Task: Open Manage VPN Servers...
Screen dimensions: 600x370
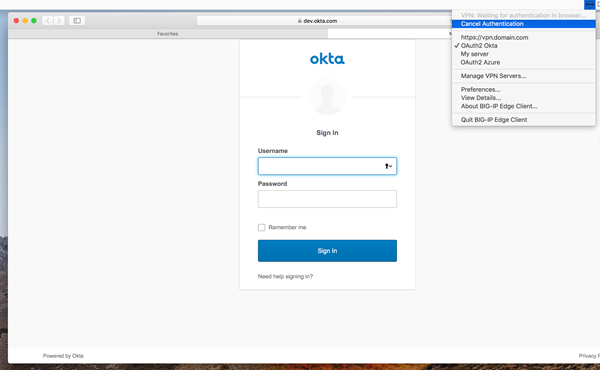Action: [523, 76]
